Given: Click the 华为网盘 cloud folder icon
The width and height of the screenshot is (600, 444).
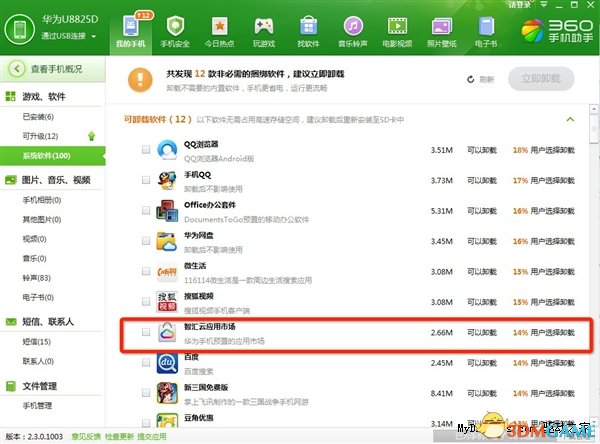Looking at the screenshot, I should [167, 241].
